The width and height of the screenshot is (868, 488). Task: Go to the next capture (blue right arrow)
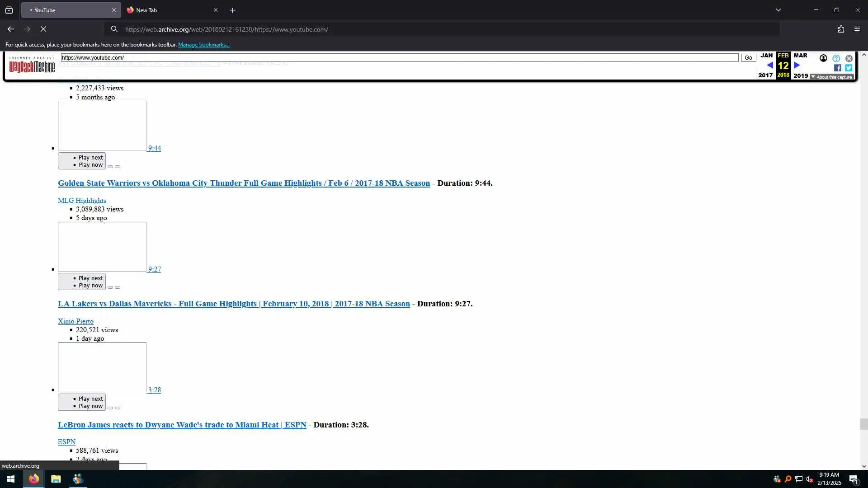[x=797, y=66]
